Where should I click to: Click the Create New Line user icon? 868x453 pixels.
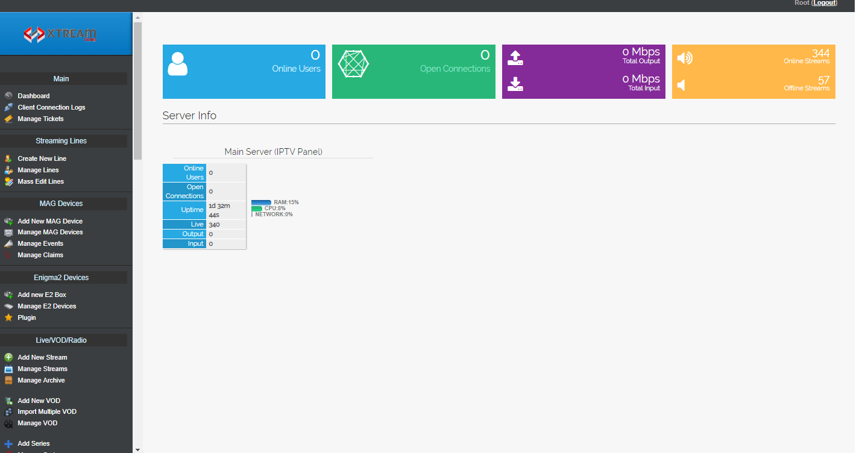coord(8,158)
